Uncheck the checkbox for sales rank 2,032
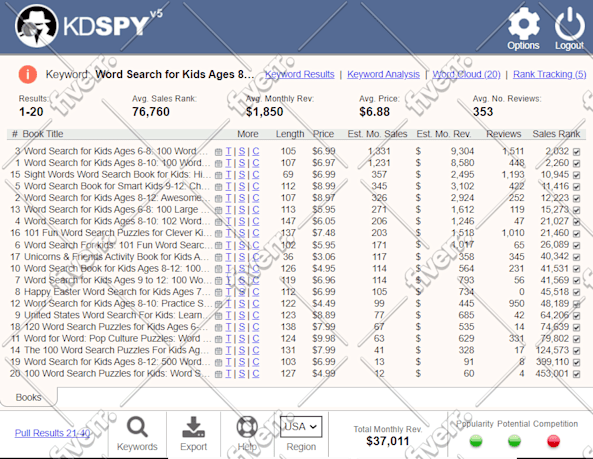 [576, 152]
